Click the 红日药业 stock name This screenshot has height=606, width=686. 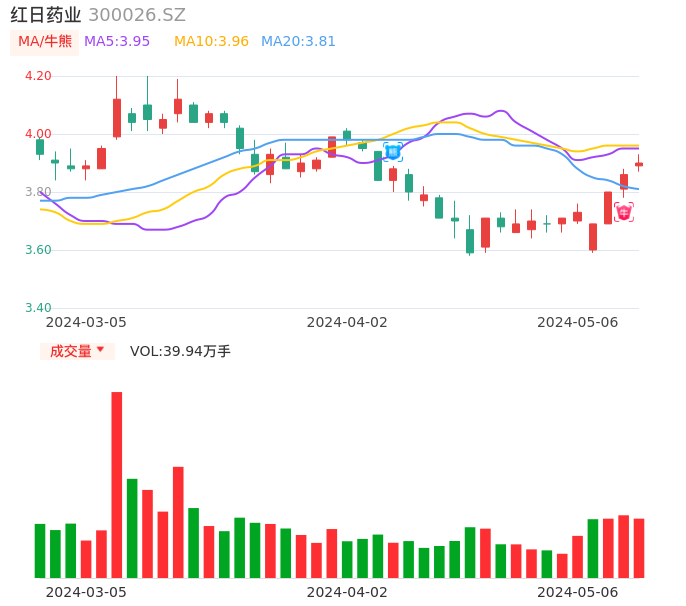[45, 15]
